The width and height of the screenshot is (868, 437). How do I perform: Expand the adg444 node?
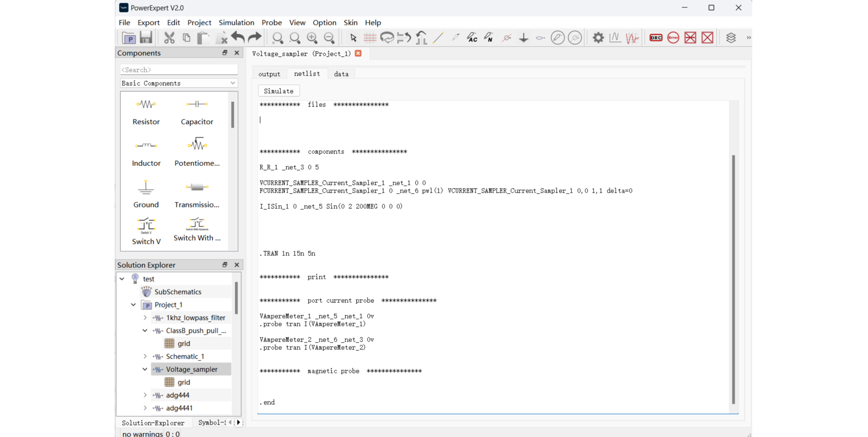pyautogui.click(x=145, y=395)
